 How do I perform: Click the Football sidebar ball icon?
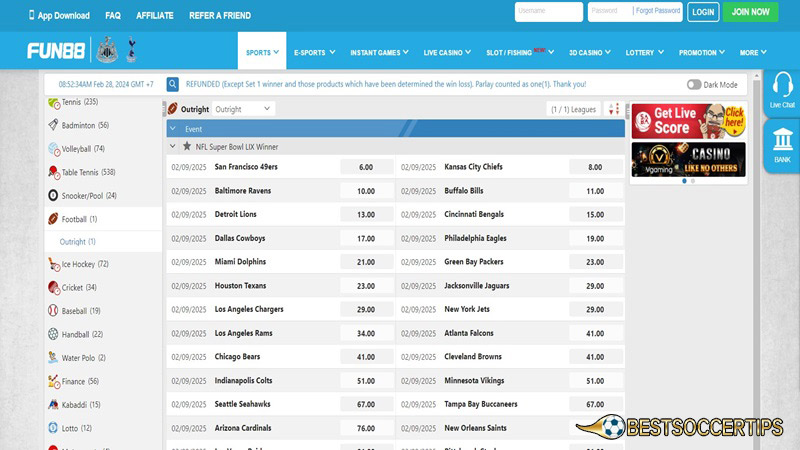click(x=53, y=219)
